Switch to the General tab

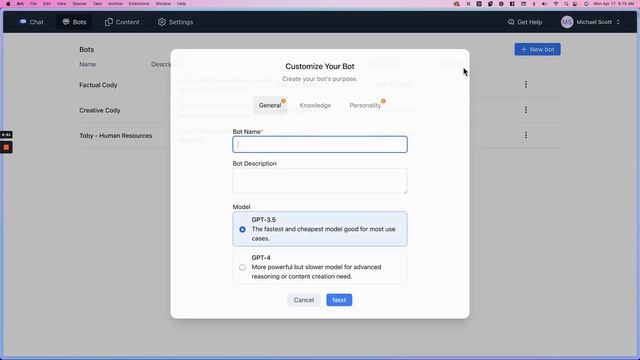270,105
